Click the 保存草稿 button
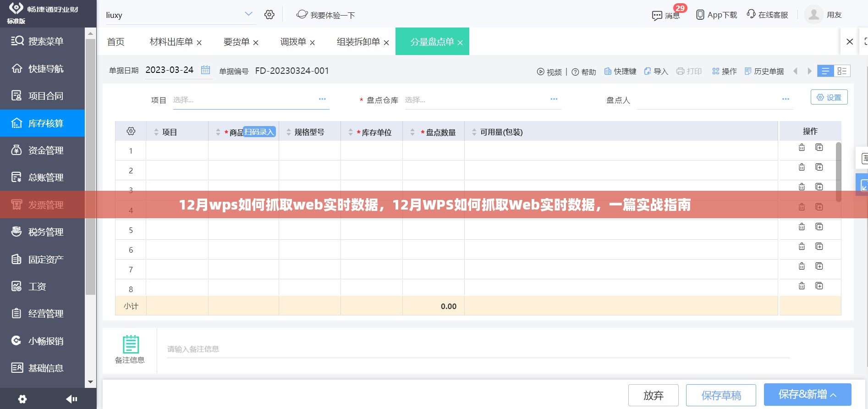Viewport: 868px width, 409px height. (x=721, y=395)
